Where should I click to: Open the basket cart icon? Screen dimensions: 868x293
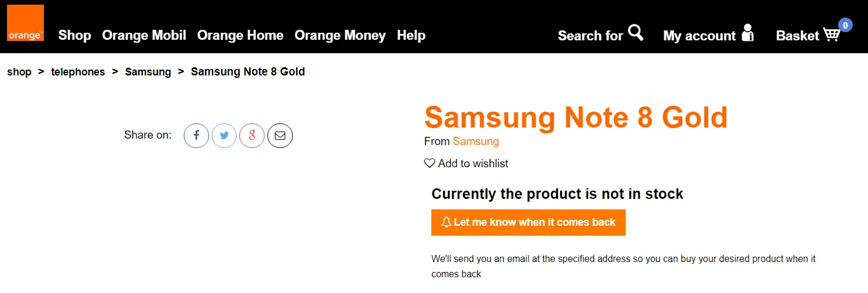[831, 35]
